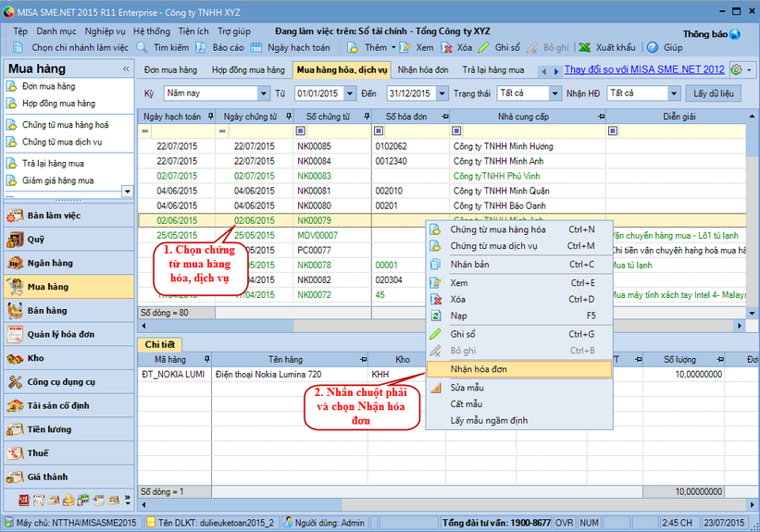Open Chứng từ mua hàng hoá in sidebar
Viewport: 760px width, 532px height.
[66, 125]
